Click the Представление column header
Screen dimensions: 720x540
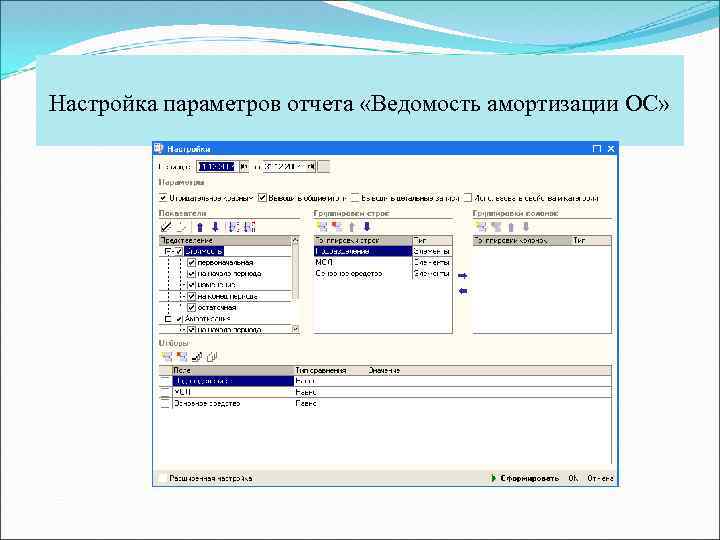click(x=225, y=240)
